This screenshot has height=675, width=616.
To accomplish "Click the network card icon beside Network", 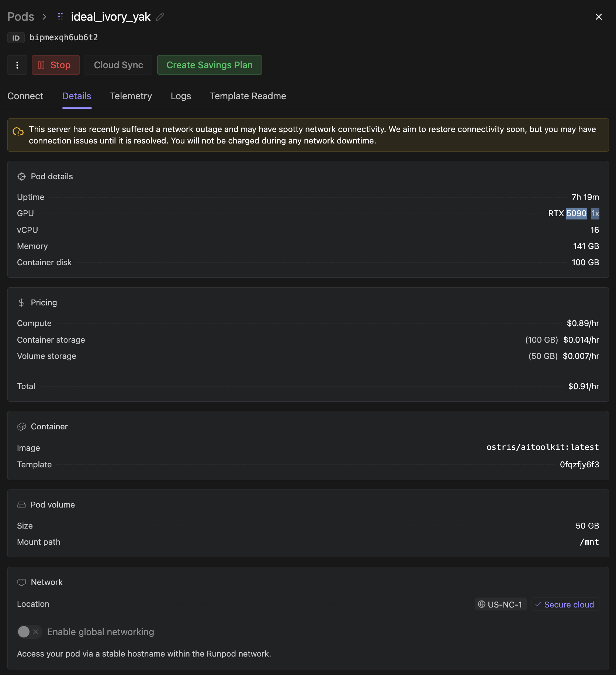I will click(21, 582).
